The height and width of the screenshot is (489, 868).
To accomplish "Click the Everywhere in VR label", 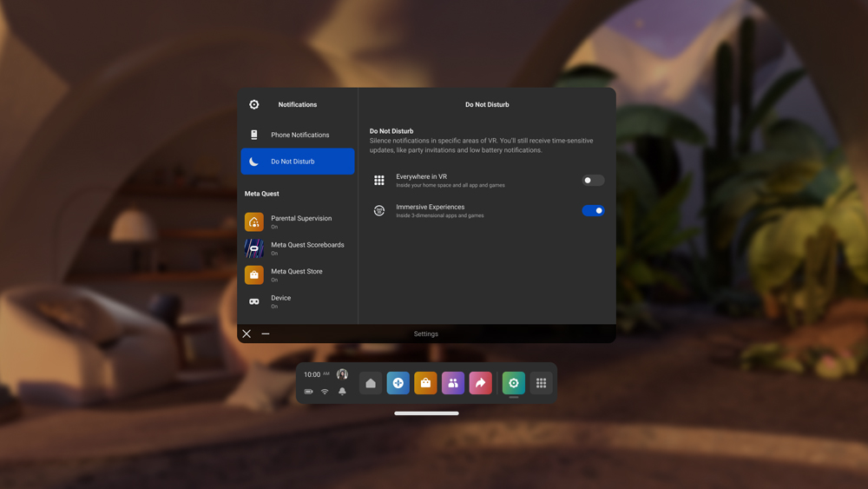I will 421,176.
